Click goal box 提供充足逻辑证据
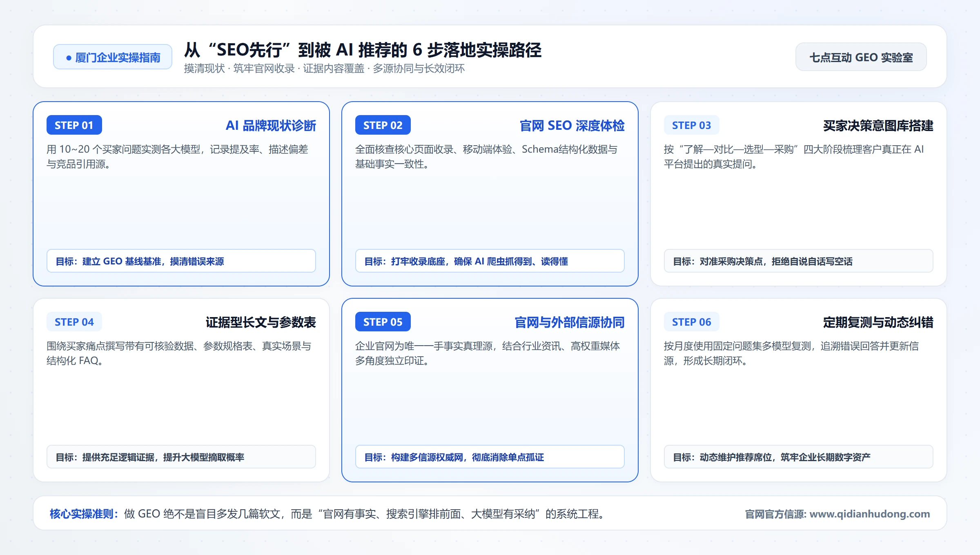The height and width of the screenshot is (555, 980). (x=181, y=457)
